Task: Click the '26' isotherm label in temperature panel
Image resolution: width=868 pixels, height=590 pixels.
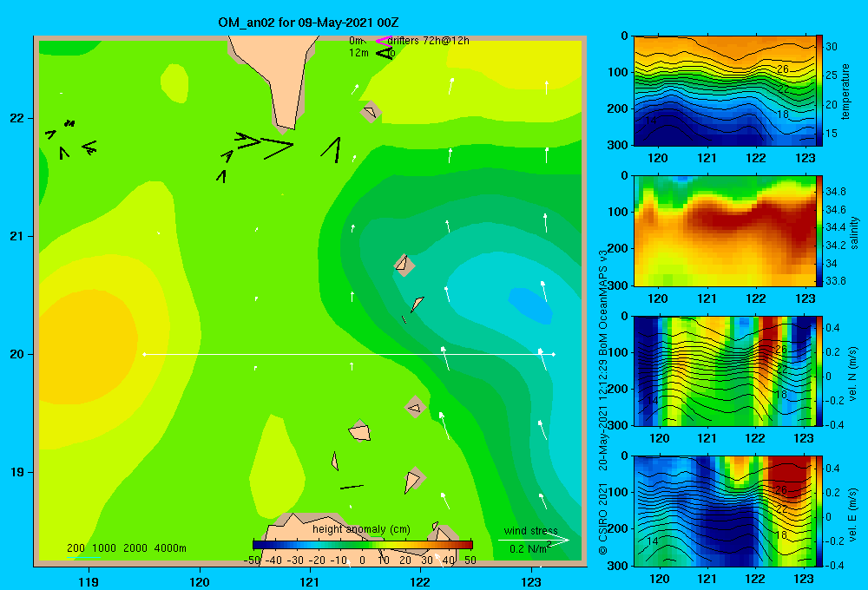Action: [x=782, y=69]
